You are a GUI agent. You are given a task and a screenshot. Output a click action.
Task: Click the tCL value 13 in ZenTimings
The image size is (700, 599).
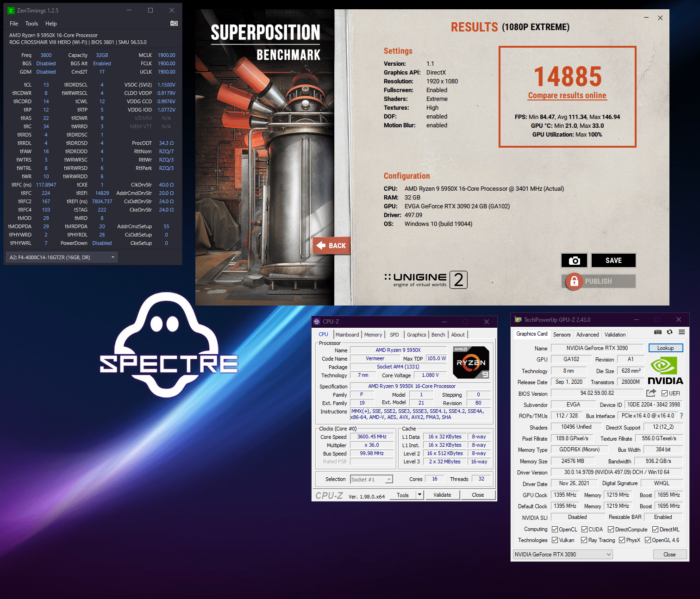point(46,85)
